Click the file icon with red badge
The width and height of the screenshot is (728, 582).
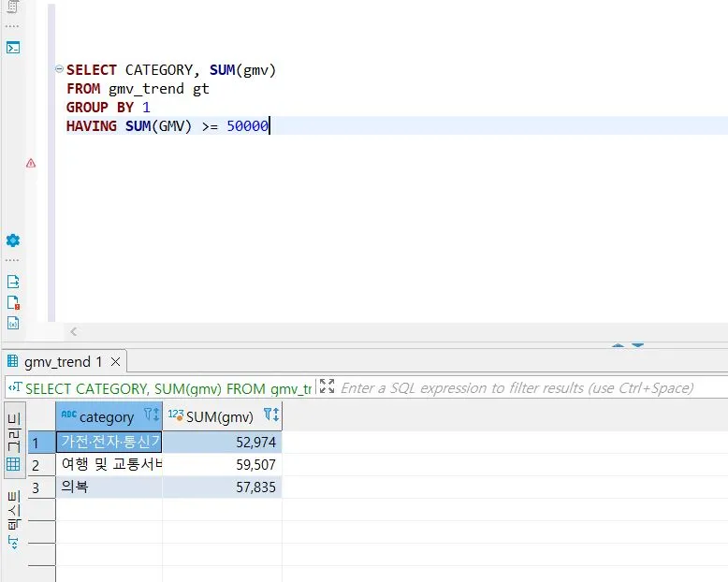13,302
